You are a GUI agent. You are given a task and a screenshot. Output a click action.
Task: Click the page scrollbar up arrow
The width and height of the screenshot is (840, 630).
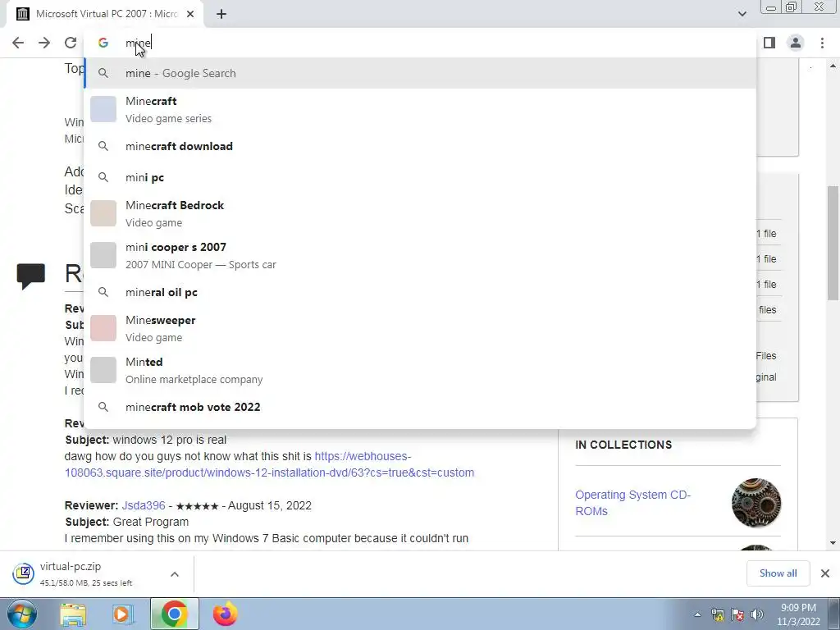click(833, 66)
